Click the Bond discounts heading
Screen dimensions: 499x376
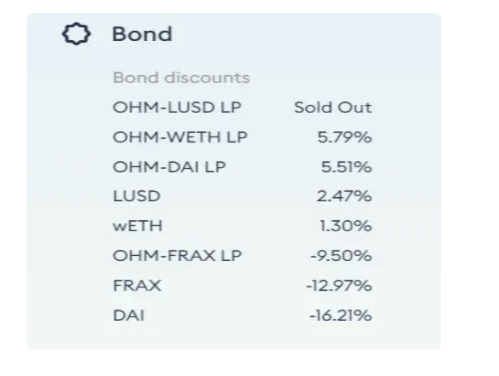(x=181, y=78)
